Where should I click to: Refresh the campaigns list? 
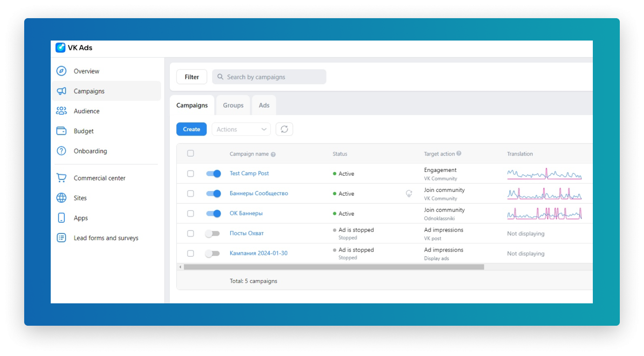(x=284, y=129)
